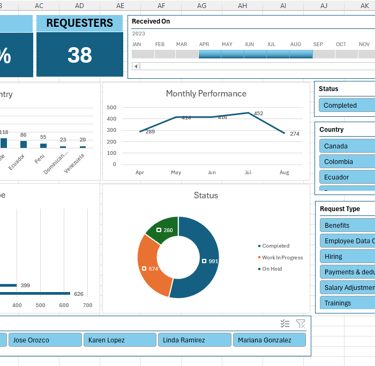The width and height of the screenshot is (375, 366).
Task: Filter by Karen Lopez
Action: click(x=120, y=340)
